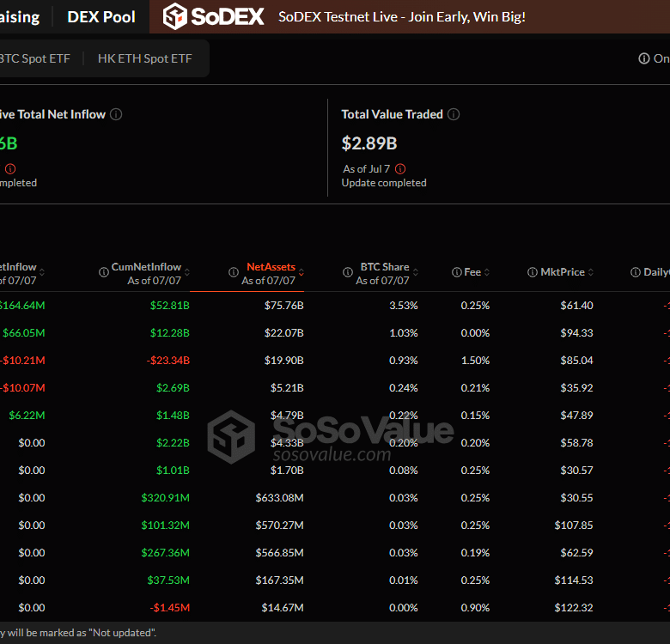Viewport: 670px width, 644px height.
Task: Click the $633.08M net assets cell
Action: [279, 498]
